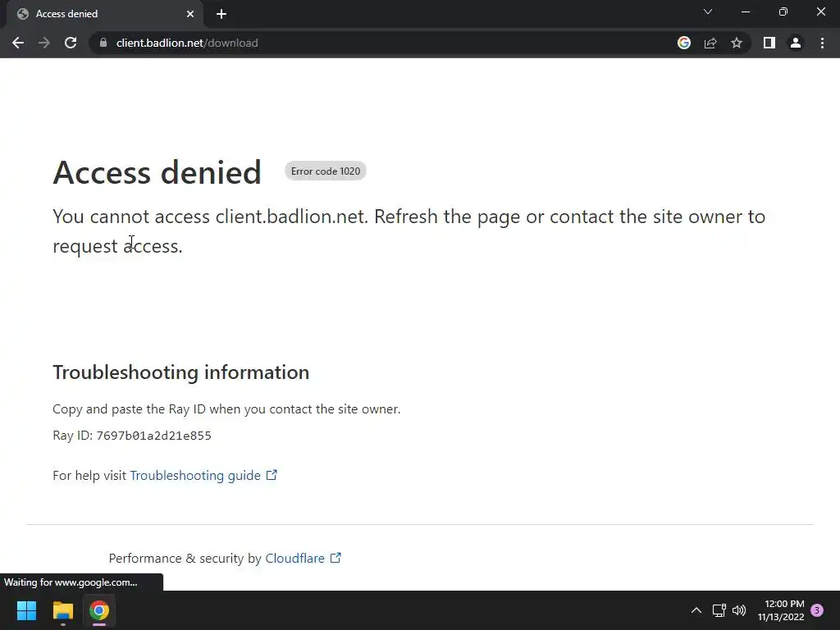This screenshot has width=840, height=630.
Task: Restore down the Chrome window
Action: point(783,11)
